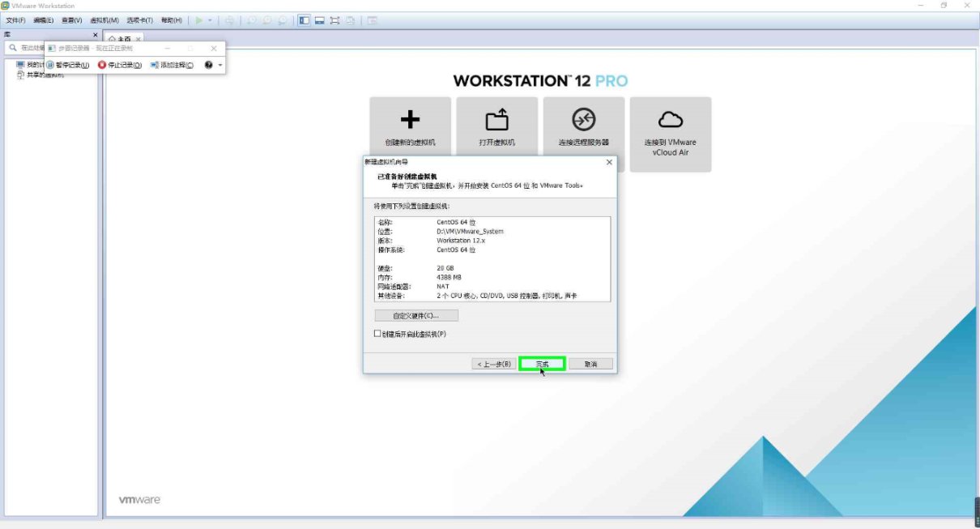The height and width of the screenshot is (529, 980).
Task: Click 停止记录 in the steps recorder
Action: coord(120,65)
